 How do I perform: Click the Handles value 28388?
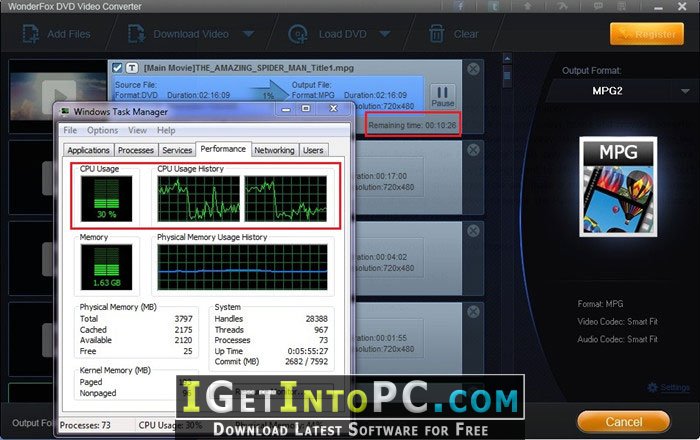[x=317, y=319]
